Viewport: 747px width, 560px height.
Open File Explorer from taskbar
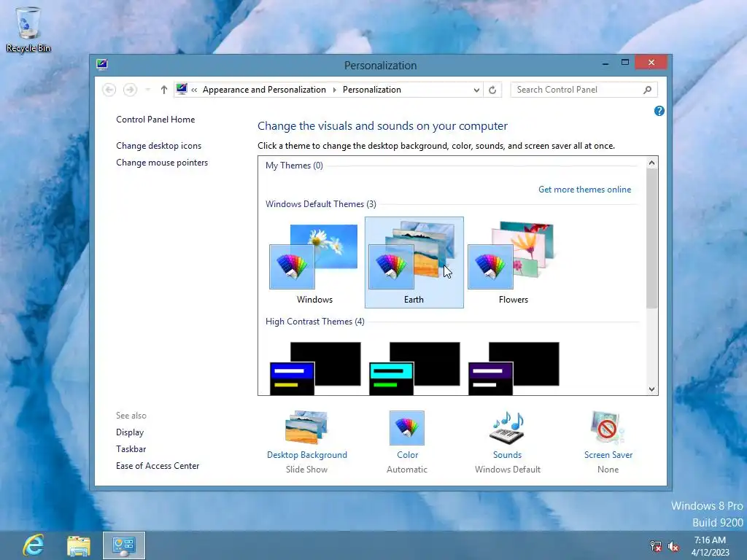[79, 545]
